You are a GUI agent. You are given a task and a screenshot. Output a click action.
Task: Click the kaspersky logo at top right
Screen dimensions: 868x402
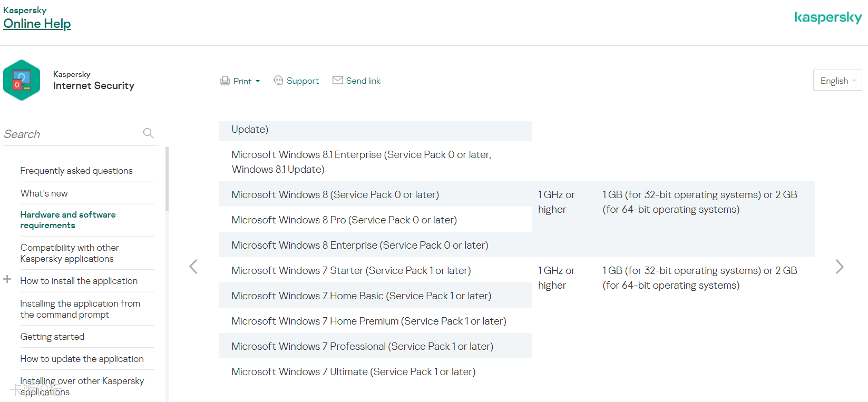tap(828, 17)
